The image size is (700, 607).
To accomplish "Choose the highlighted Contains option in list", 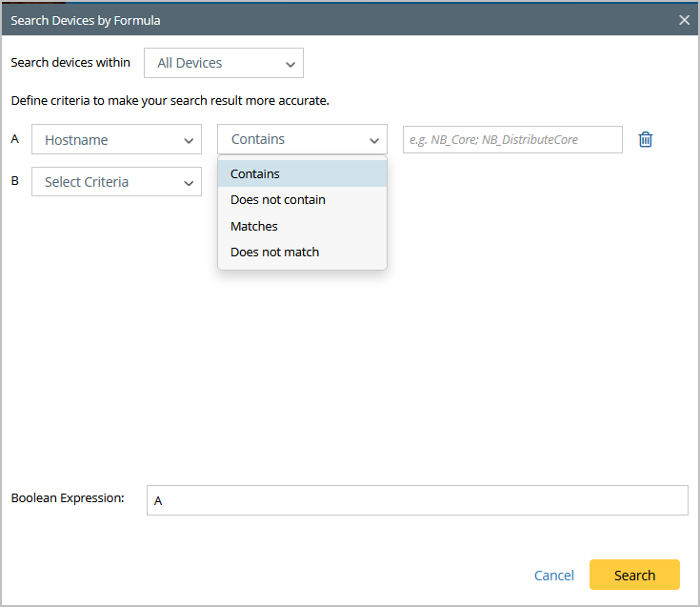I will 302,174.
